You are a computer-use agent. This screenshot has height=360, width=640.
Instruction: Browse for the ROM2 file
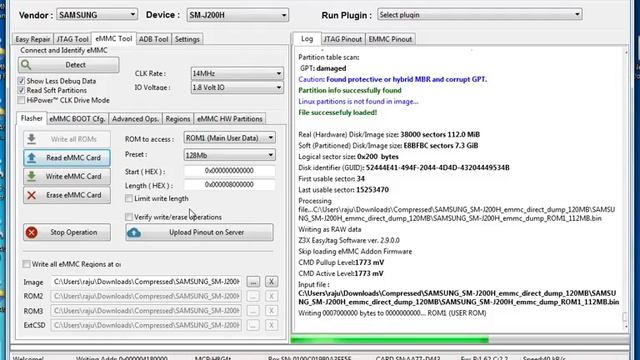coord(253,296)
